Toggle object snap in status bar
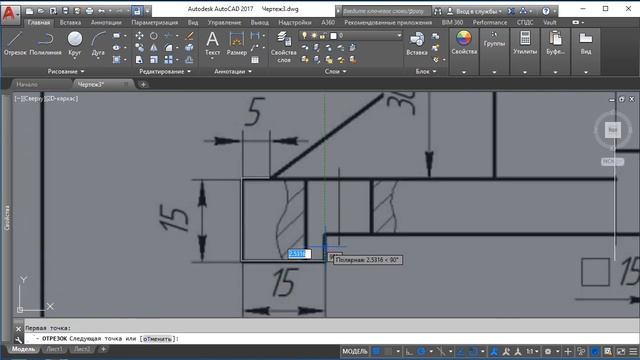The image size is (640, 360). point(473,351)
